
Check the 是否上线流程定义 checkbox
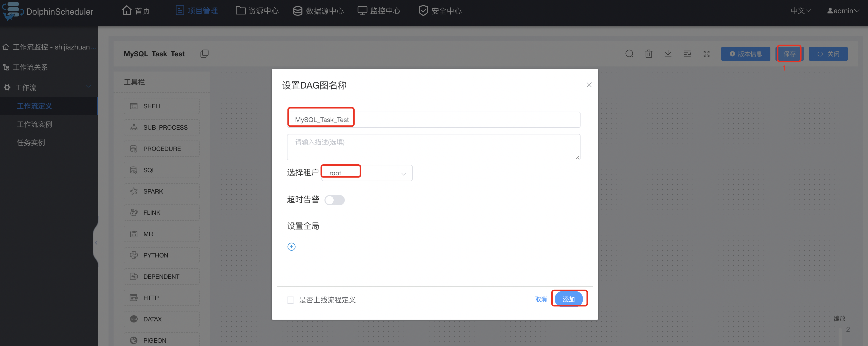[291, 300]
